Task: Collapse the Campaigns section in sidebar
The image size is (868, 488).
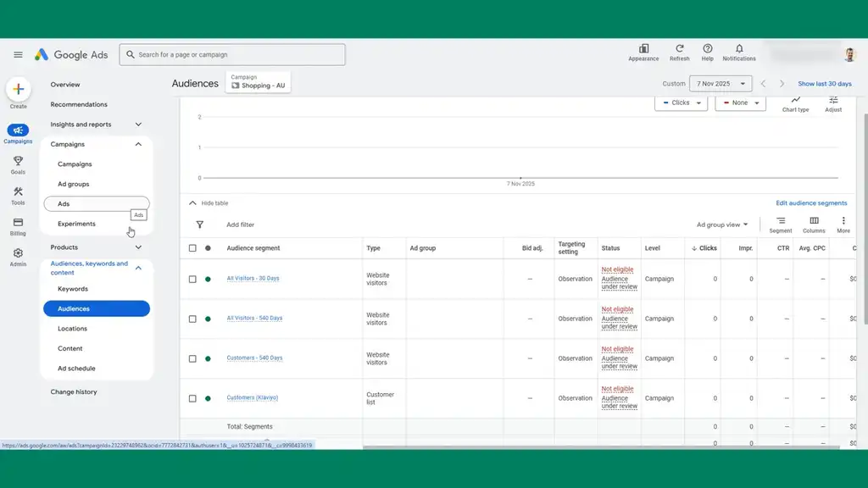Action: click(x=138, y=144)
